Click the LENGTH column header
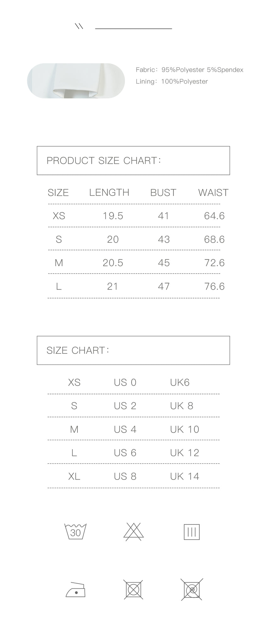267x644 pixels. tap(109, 192)
